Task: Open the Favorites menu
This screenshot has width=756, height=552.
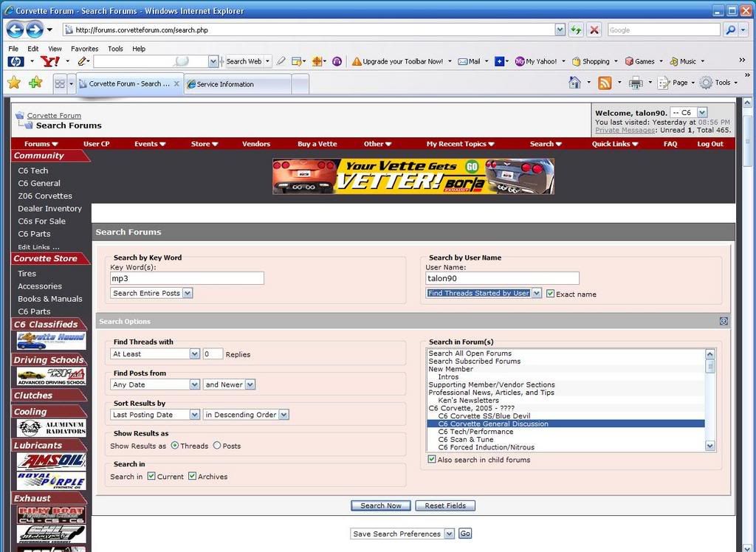Action: coord(84,49)
